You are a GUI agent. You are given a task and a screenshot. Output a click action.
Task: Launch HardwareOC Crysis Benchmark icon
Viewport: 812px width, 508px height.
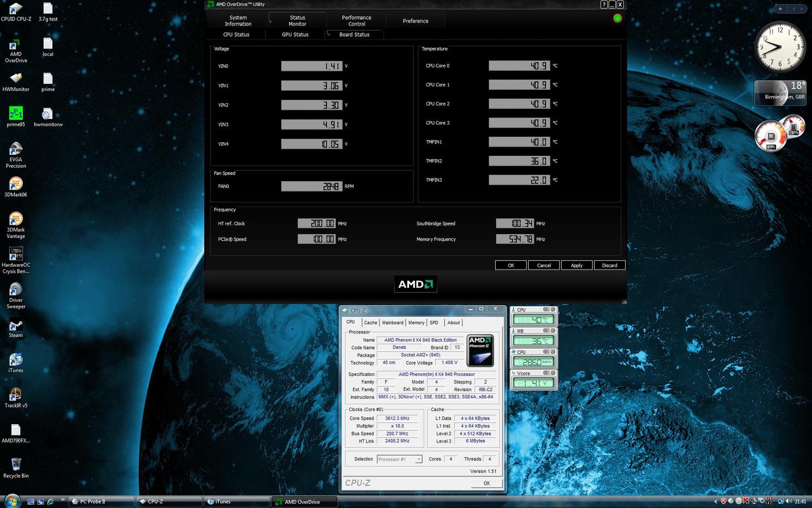click(x=16, y=260)
